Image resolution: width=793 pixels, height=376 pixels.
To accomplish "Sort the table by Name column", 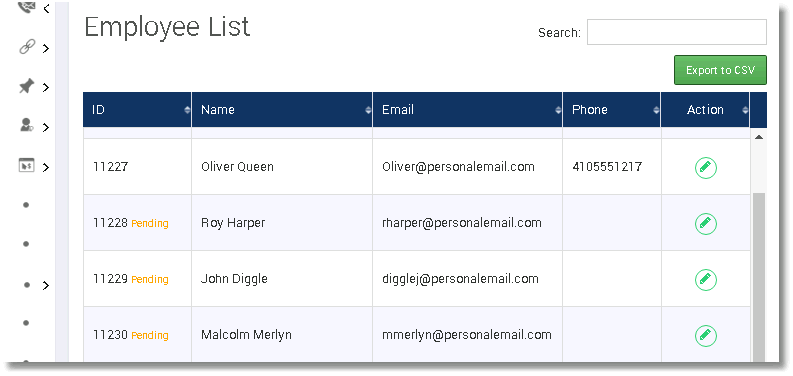I will coord(282,110).
